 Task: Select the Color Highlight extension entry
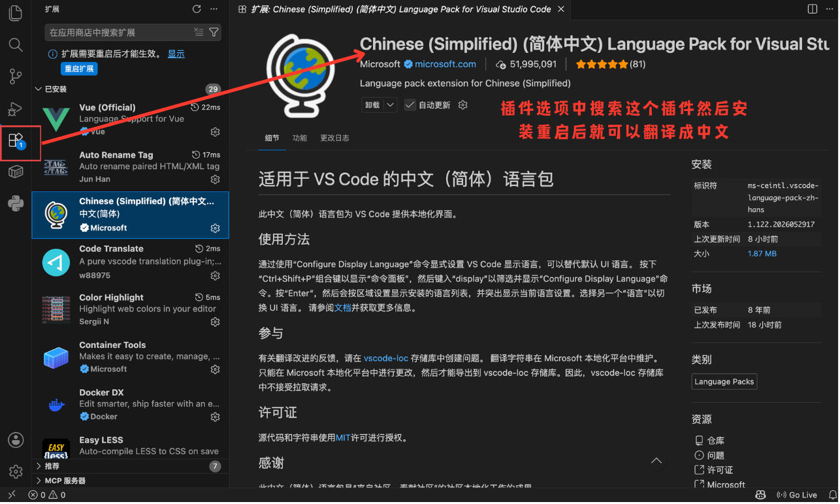(130, 309)
